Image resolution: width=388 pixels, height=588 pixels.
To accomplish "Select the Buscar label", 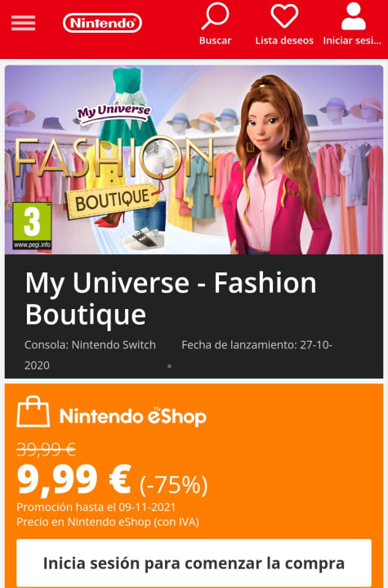I will [215, 41].
